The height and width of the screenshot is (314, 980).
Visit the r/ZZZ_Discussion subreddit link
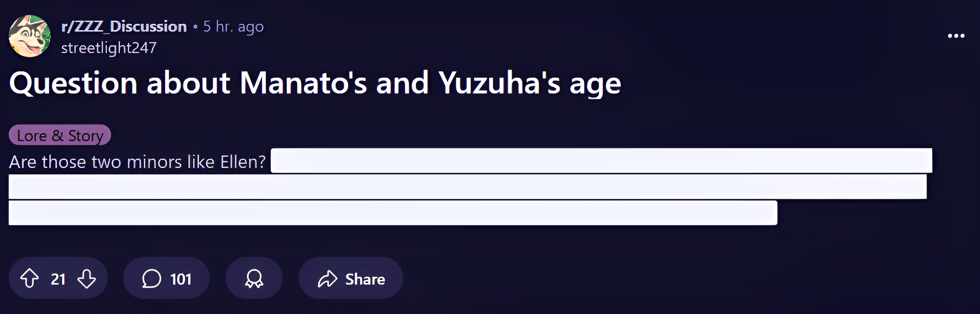pos(124,27)
